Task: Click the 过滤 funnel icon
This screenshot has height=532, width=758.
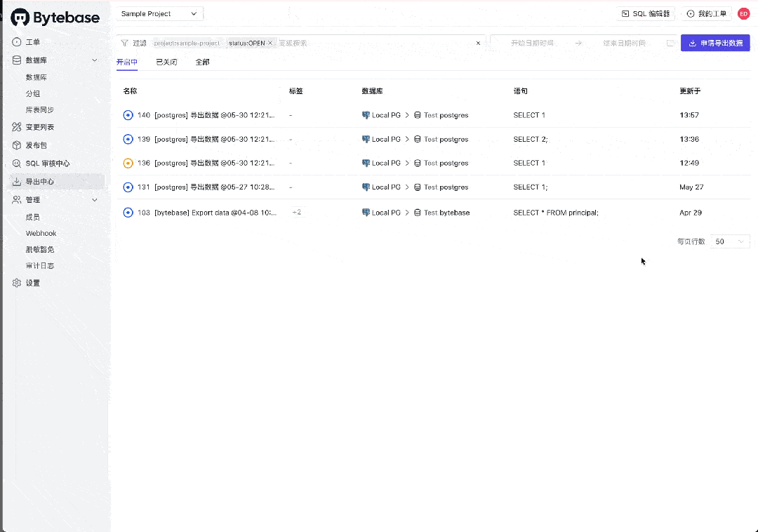Action: click(x=125, y=43)
